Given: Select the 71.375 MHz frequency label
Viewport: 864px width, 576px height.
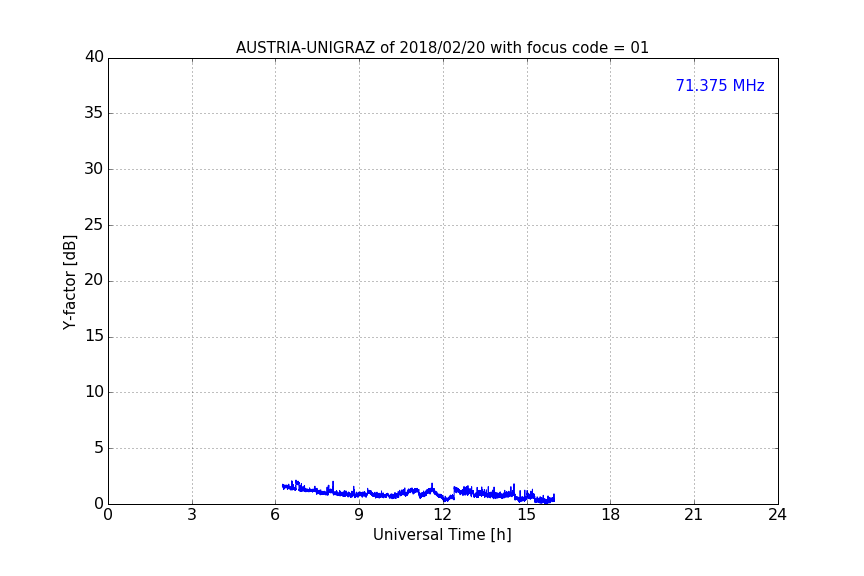Looking at the screenshot, I should tap(720, 85).
